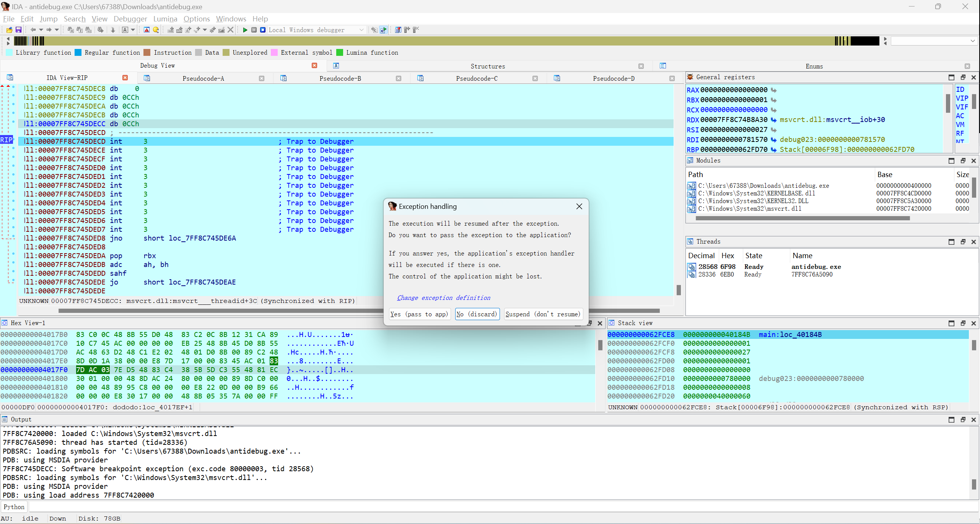Viewport: 980px width, 524px height.
Task: Click the large X cancel toolbar icon
Action: (230, 30)
